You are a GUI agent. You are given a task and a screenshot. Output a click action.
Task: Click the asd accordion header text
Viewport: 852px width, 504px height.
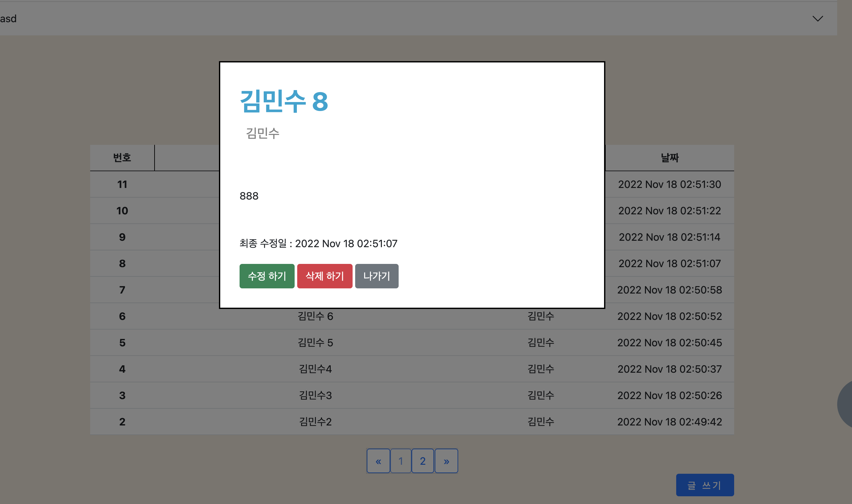coord(8,19)
